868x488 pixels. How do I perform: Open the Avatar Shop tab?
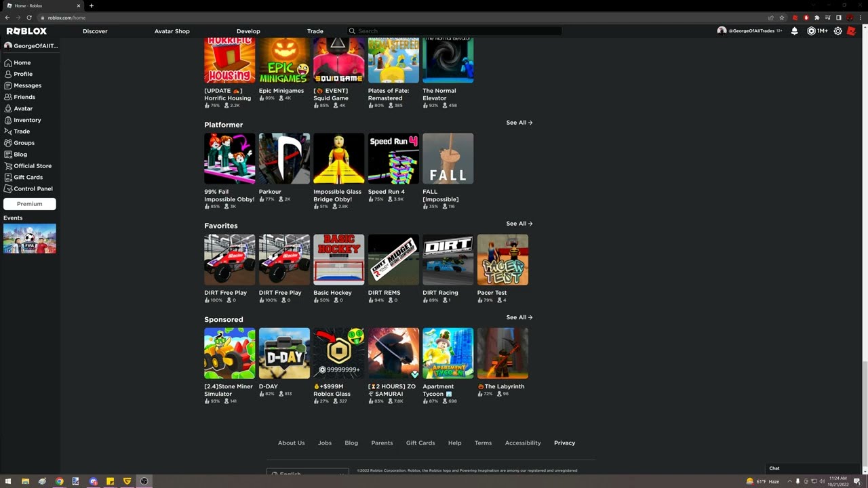click(172, 31)
